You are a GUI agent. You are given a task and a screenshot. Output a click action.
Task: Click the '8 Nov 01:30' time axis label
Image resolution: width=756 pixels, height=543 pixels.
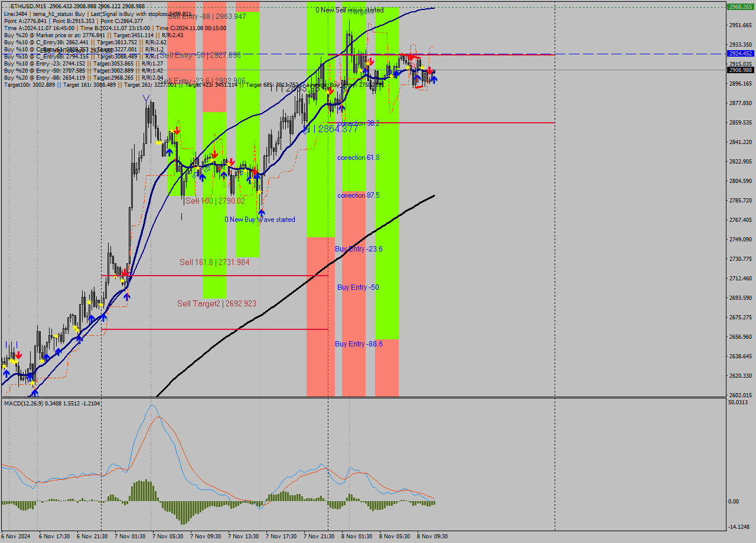pos(357,537)
